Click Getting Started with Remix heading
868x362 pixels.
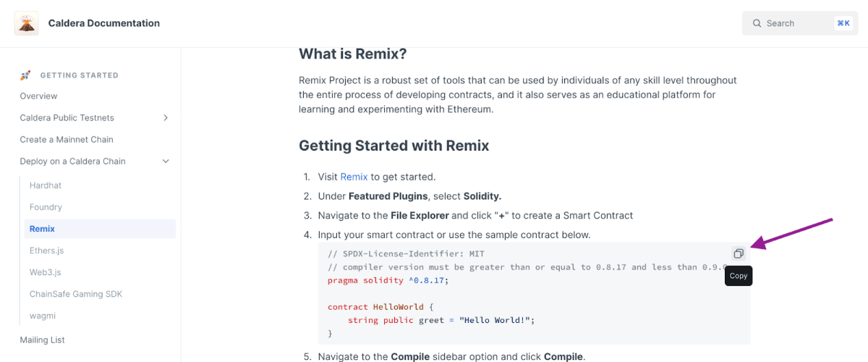(394, 146)
